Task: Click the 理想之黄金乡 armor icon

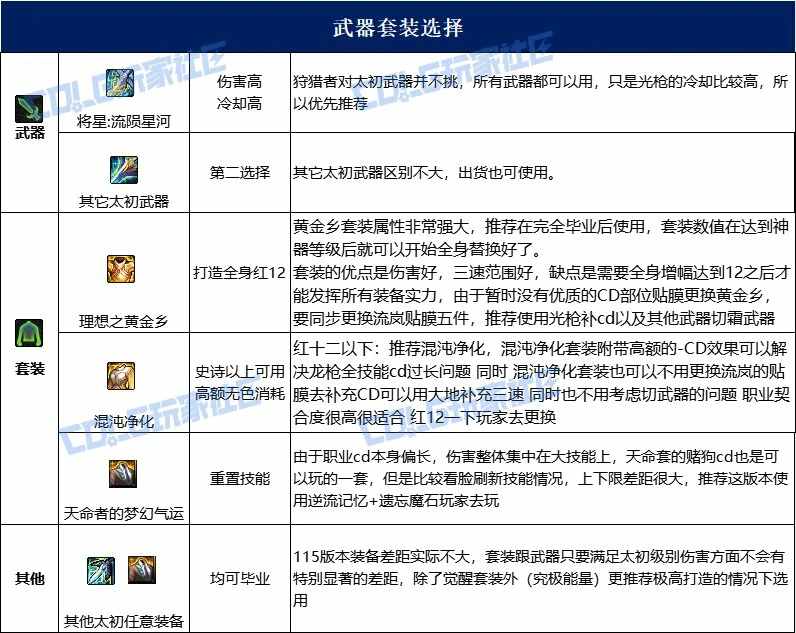Action: 121,269
